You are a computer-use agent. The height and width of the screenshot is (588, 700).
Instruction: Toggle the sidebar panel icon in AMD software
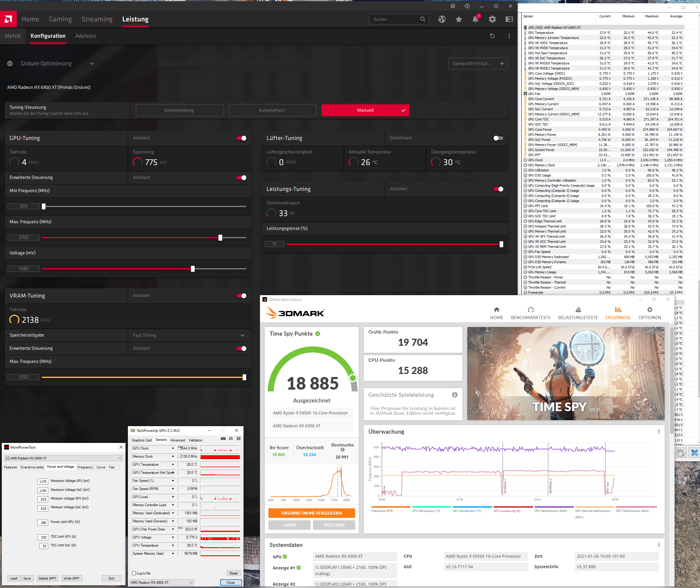coord(509,19)
